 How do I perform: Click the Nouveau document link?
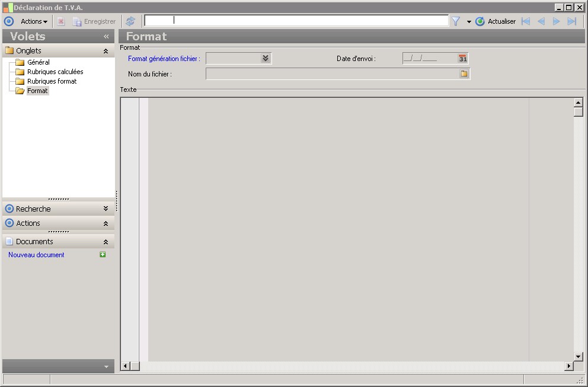tap(36, 255)
